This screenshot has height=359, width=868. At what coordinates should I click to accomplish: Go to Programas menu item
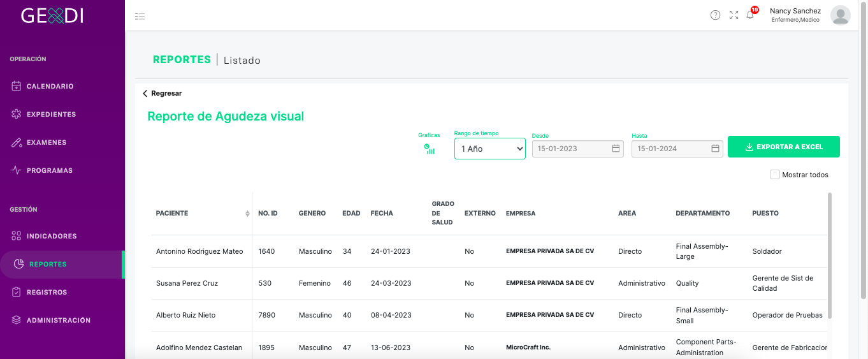click(x=50, y=170)
